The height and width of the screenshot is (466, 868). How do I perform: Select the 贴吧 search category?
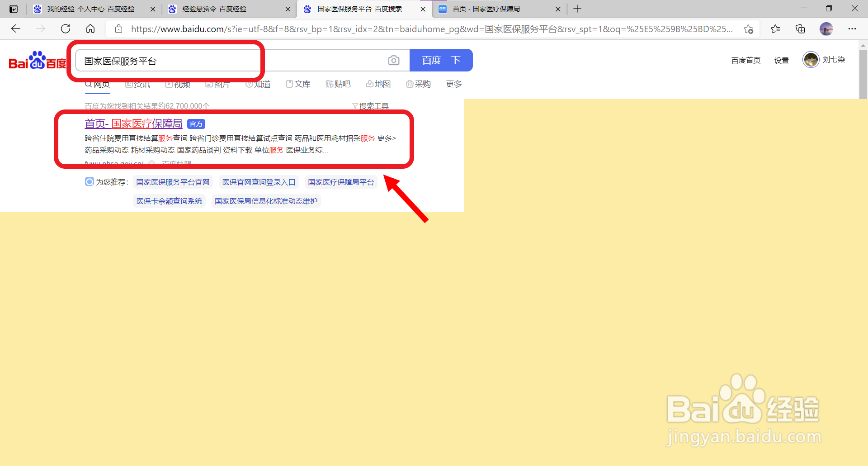[338, 84]
